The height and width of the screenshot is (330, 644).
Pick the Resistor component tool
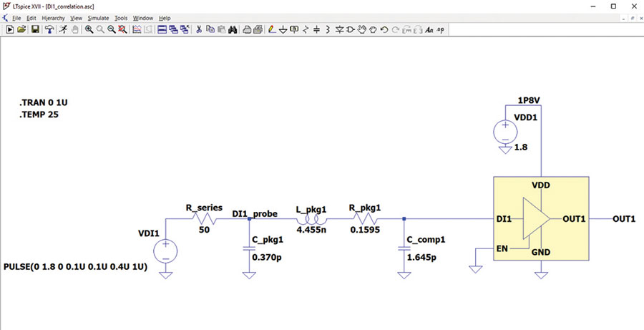(305, 29)
